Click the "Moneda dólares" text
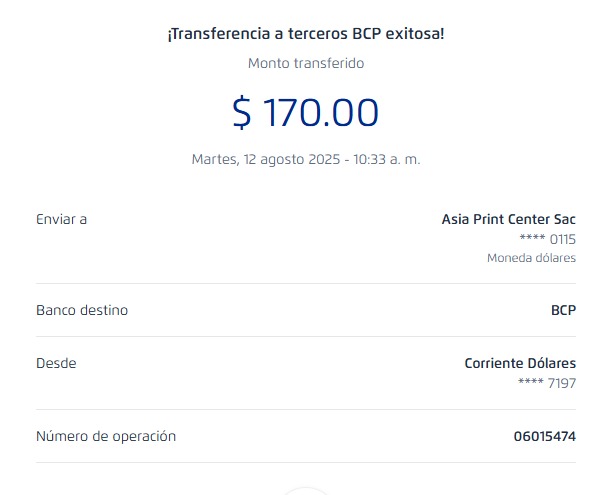612x495 pixels. tap(531, 258)
